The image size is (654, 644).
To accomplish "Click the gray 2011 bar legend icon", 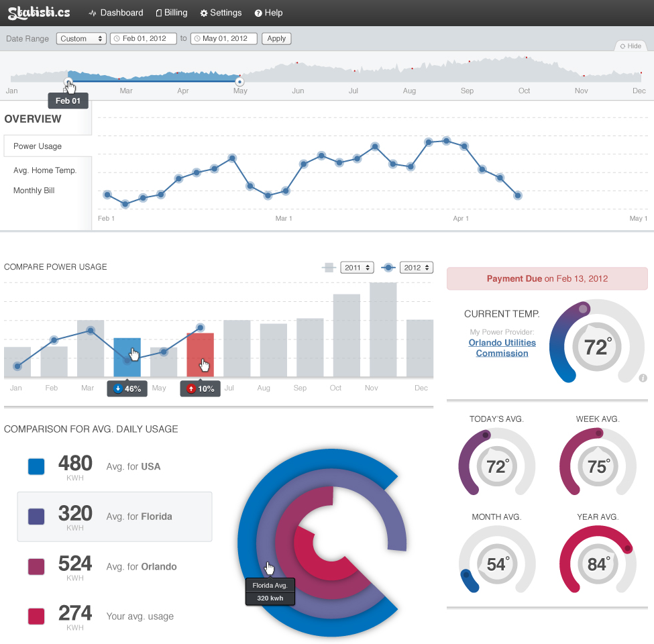I will pyautogui.click(x=329, y=268).
